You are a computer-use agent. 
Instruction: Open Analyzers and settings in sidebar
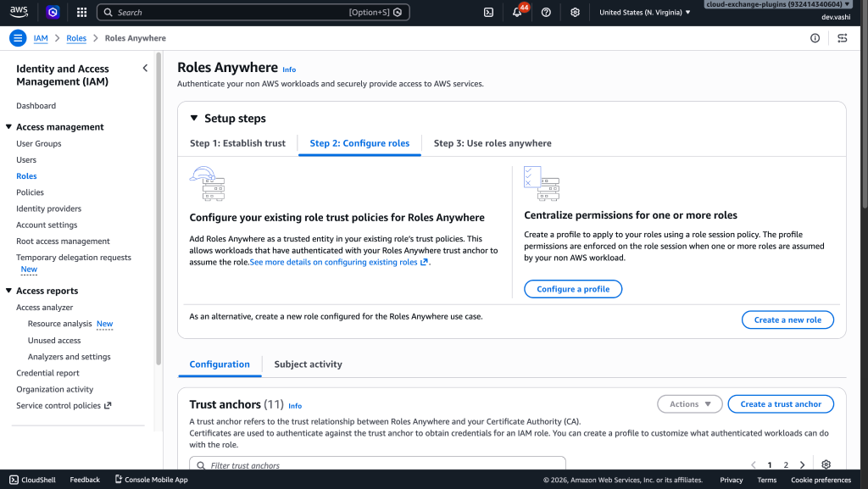click(70, 357)
